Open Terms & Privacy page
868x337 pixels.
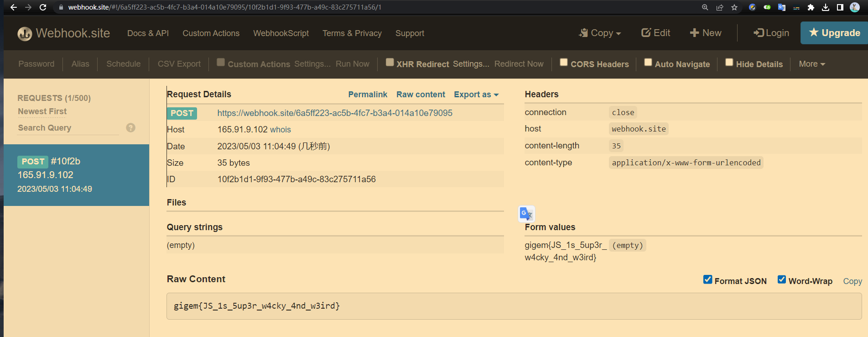352,33
